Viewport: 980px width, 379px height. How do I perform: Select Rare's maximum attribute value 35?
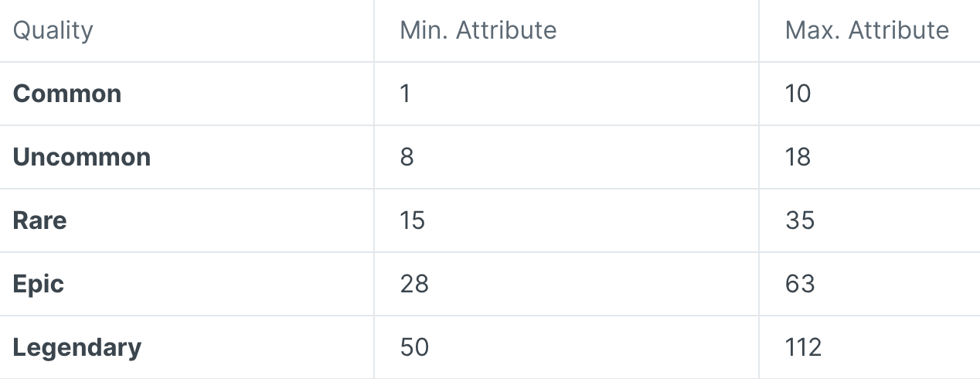pos(800,221)
